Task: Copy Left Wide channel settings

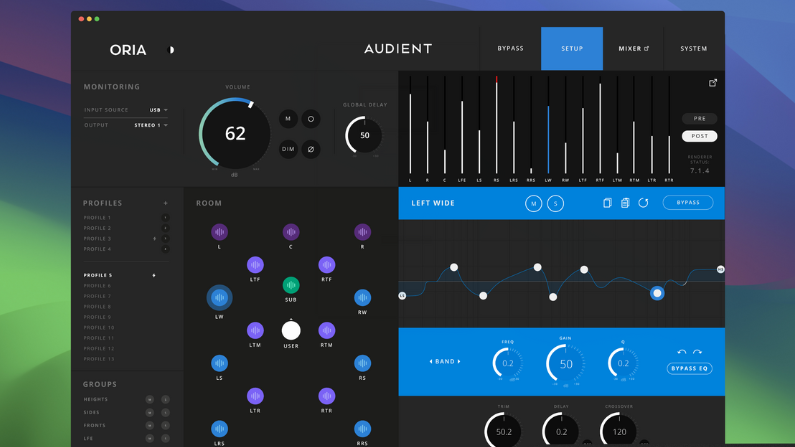Action: click(607, 203)
